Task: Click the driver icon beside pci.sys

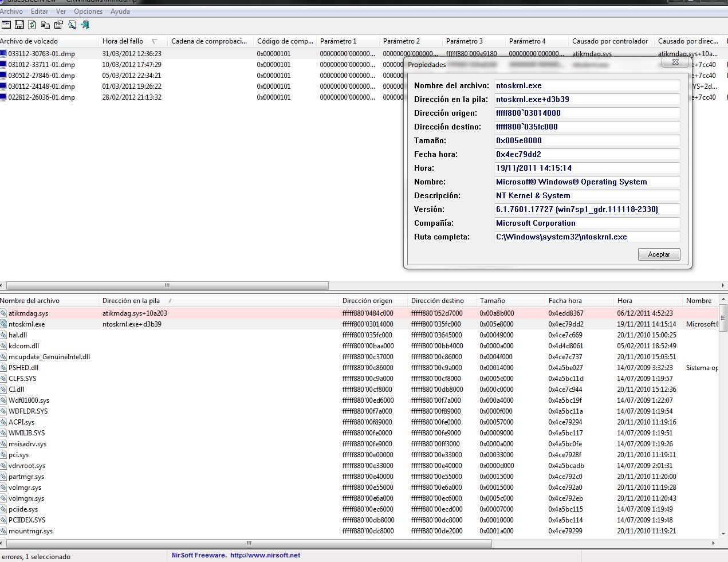Action: [3, 455]
